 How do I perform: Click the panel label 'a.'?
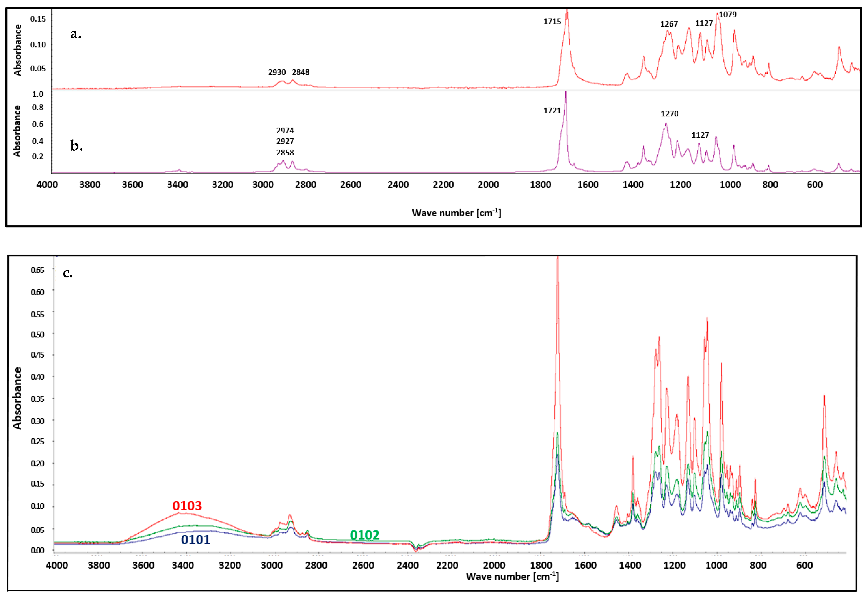point(76,34)
